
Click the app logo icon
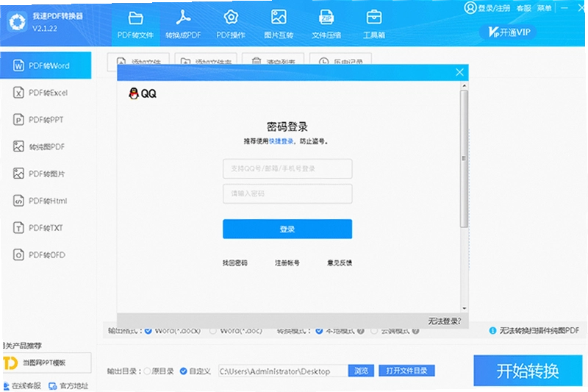(17, 22)
